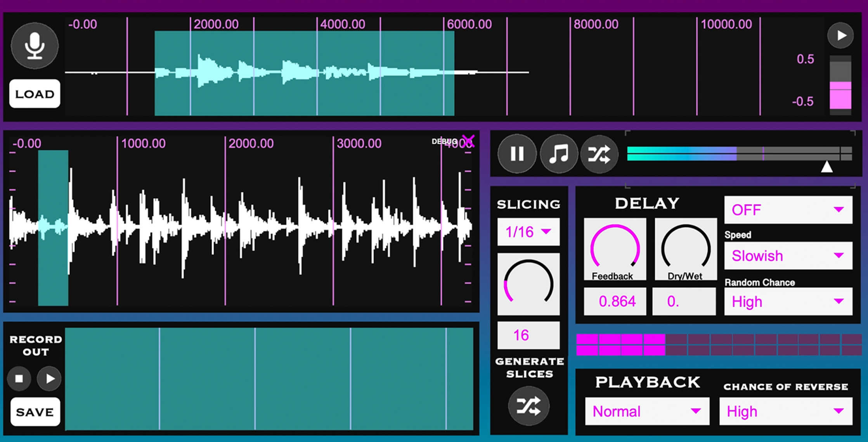The width and height of the screenshot is (868, 442).
Task: Click the -0.5 volume scale label
Action: tap(803, 102)
